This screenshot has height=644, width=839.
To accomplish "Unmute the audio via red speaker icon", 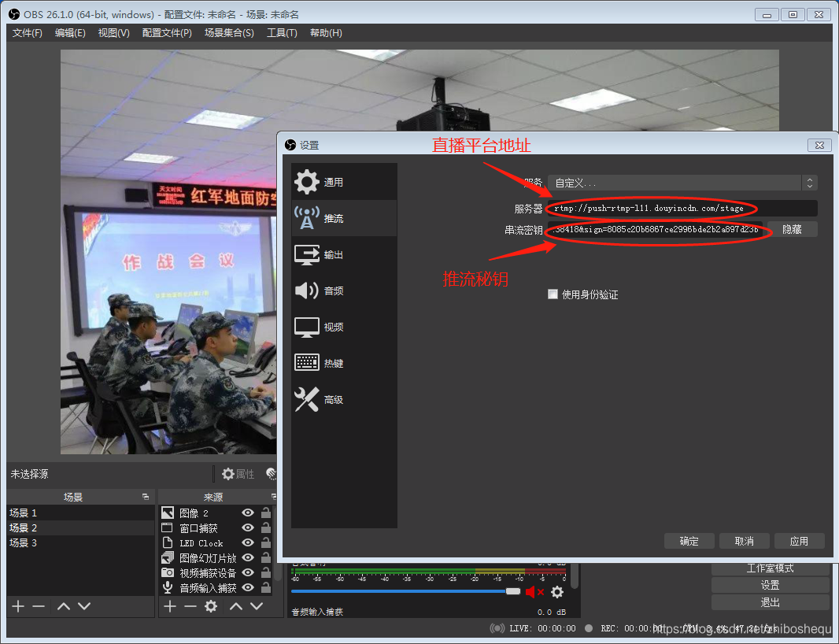I will click(534, 591).
